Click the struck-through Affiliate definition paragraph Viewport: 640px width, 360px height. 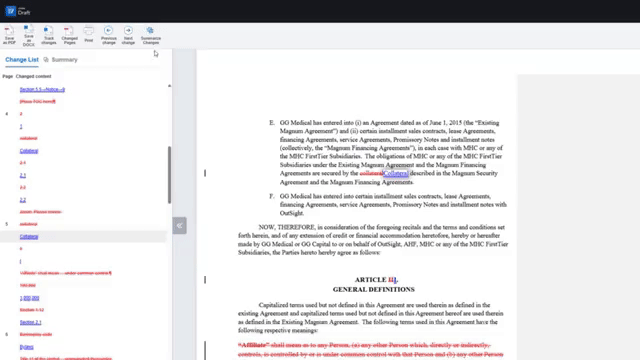pos(371,350)
